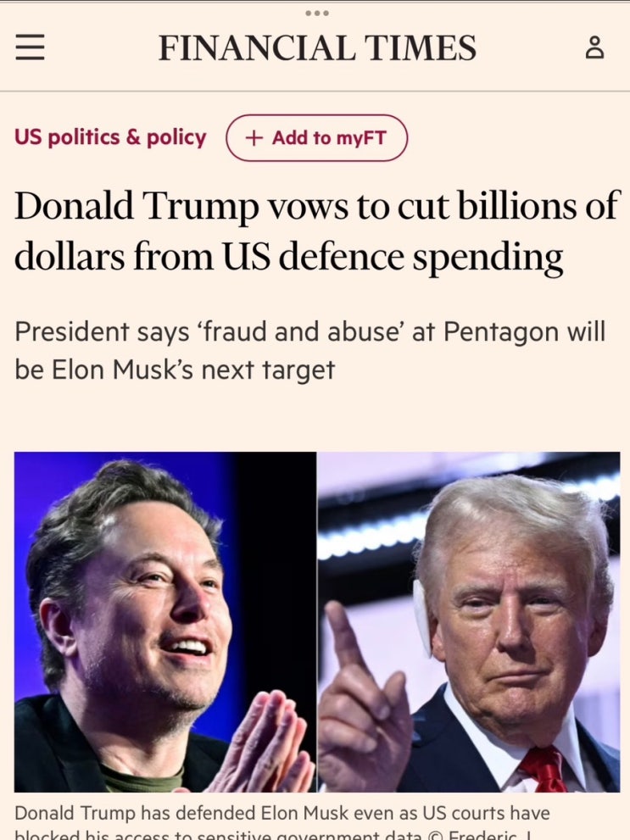630x840 pixels.
Task: Open the hamburger navigation menu
Action: 30,47
